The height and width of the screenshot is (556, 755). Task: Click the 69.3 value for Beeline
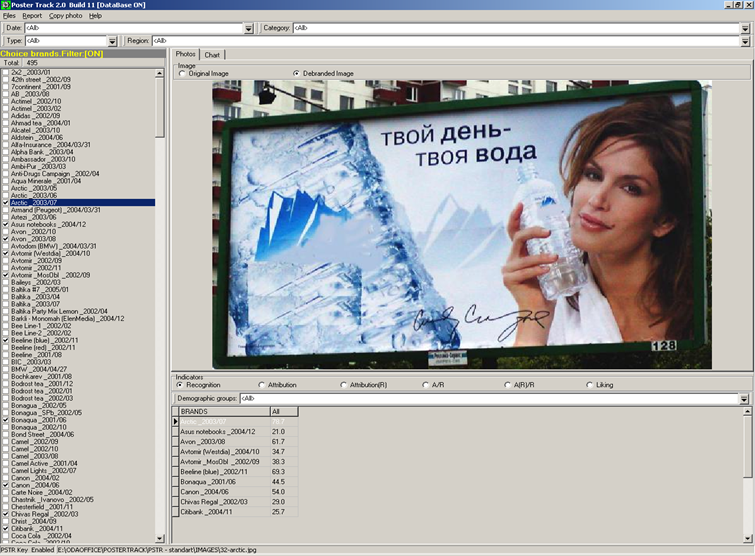point(278,472)
